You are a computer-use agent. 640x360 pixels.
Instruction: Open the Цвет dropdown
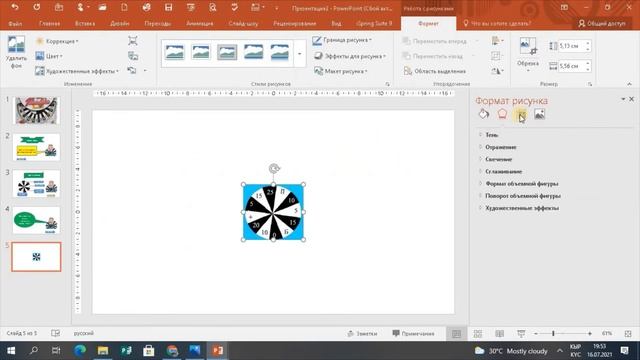pyautogui.click(x=49, y=56)
